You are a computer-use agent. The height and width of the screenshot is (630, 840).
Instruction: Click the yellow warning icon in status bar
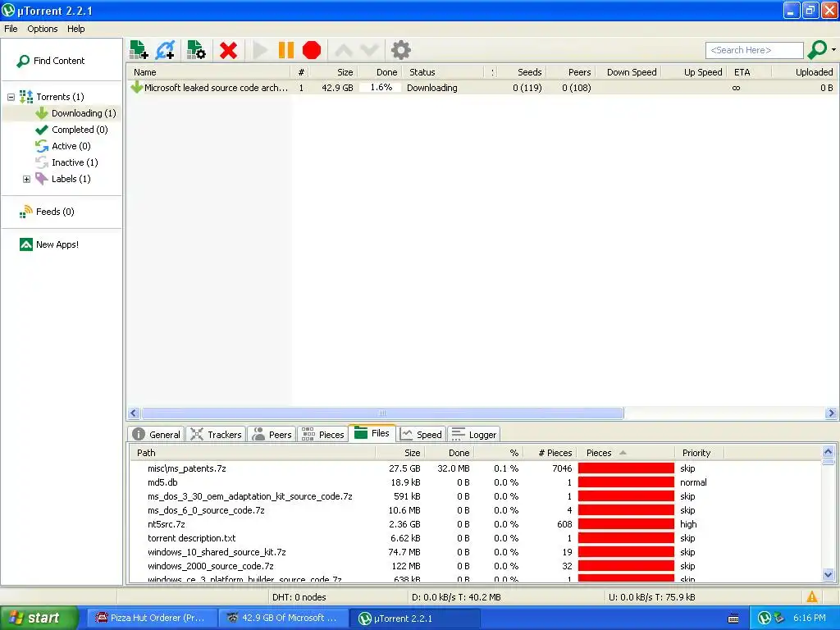tap(811, 597)
